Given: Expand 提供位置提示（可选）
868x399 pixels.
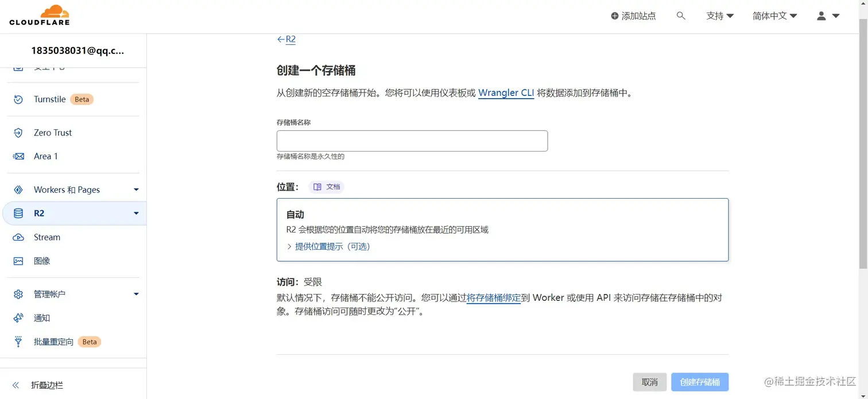Looking at the screenshot, I should tap(328, 246).
